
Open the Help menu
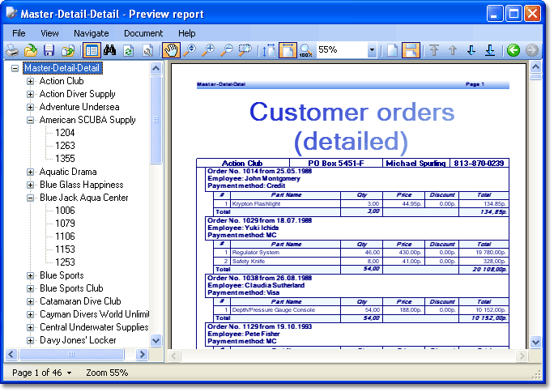[x=186, y=33]
